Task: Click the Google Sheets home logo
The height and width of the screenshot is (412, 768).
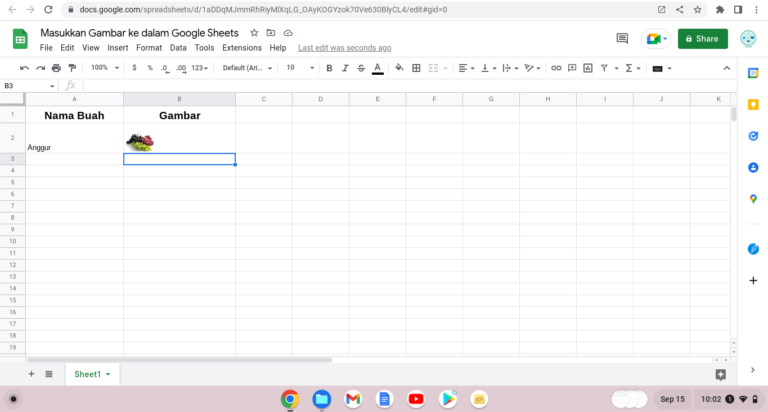Action: point(20,39)
